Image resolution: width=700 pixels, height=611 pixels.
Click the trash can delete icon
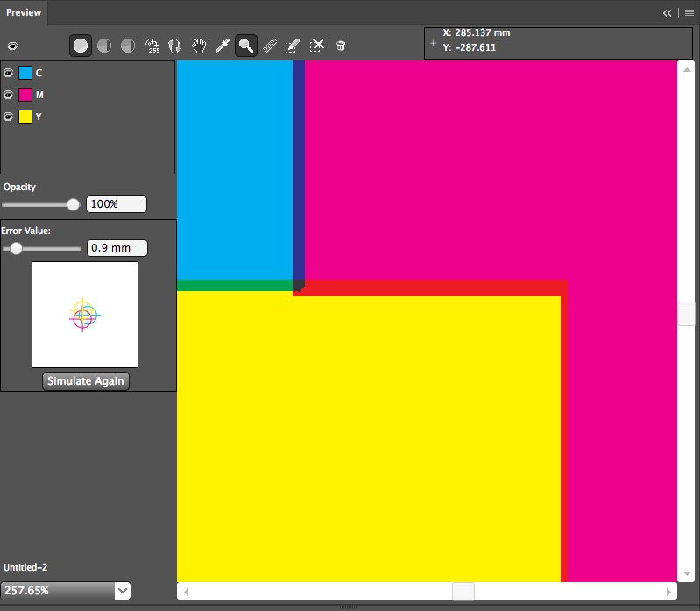pos(341,46)
